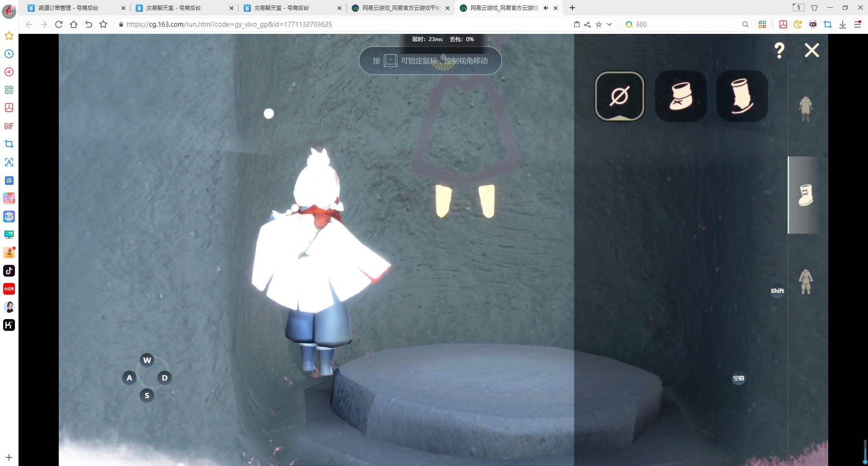The width and height of the screenshot is (868, 466).
Task: Add a sidebar app with the plus
Action: tap(9, 457)
